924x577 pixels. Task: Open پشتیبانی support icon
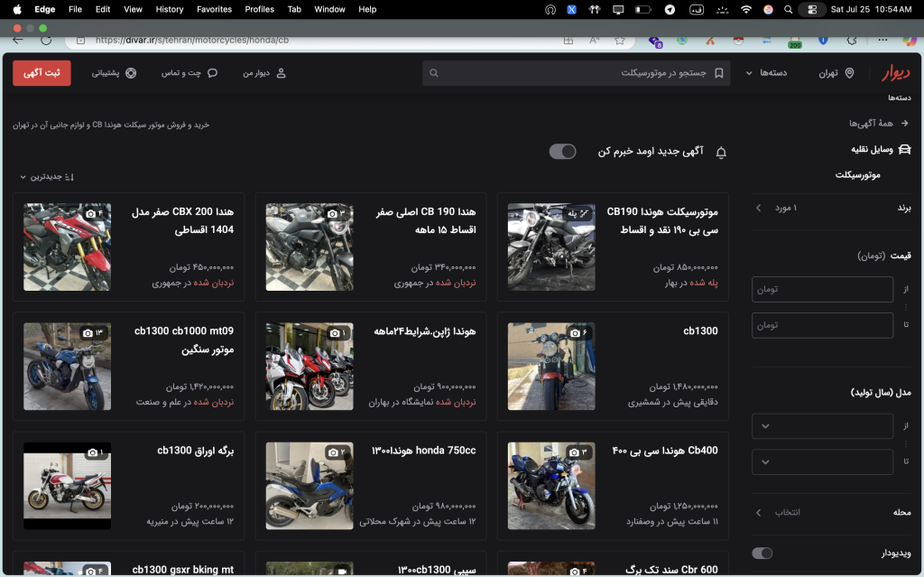coord(131,73)
